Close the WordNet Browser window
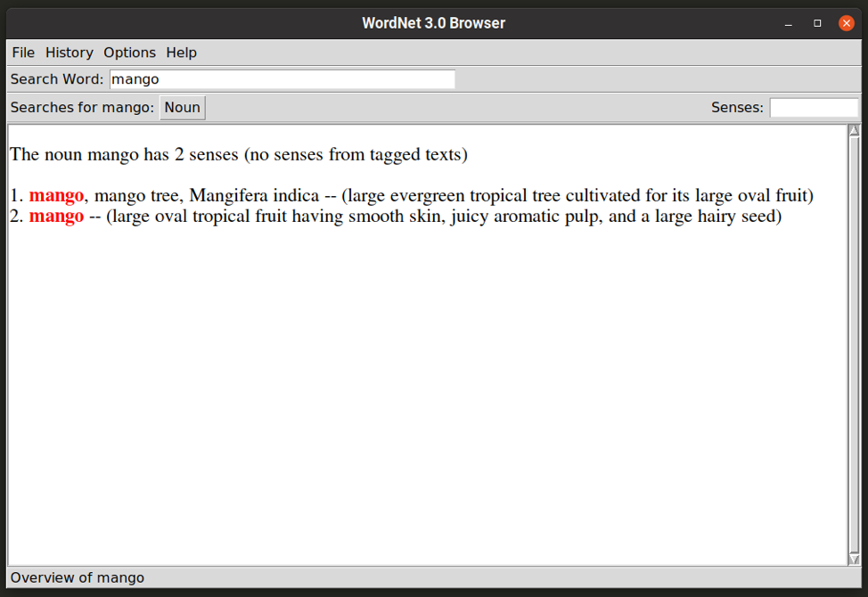Screen dimensions: 868x597 846,23
